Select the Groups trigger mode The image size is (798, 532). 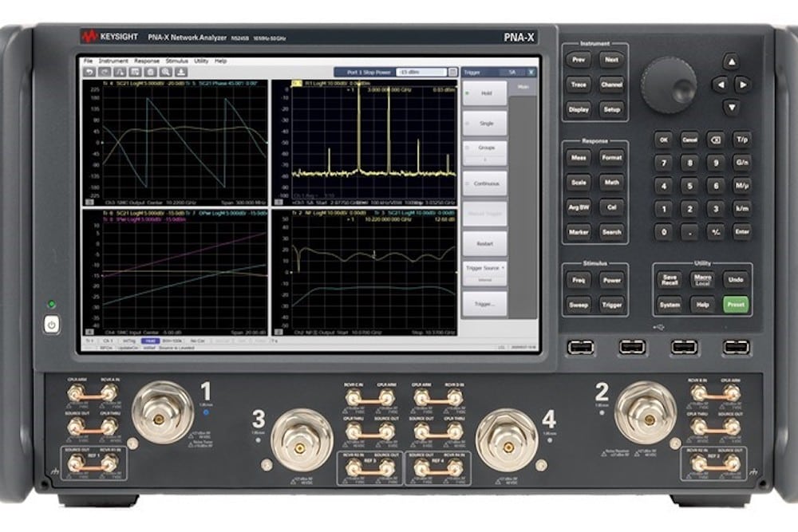coord(487,148)
